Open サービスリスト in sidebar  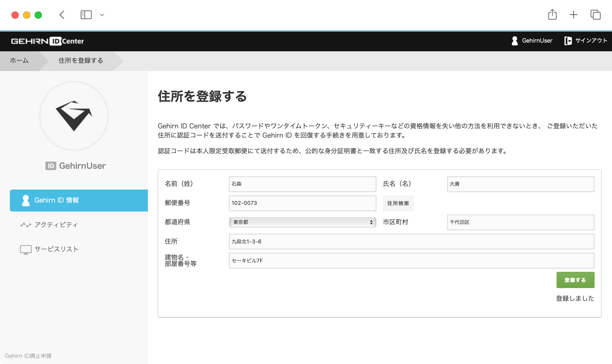pos(56,249)
